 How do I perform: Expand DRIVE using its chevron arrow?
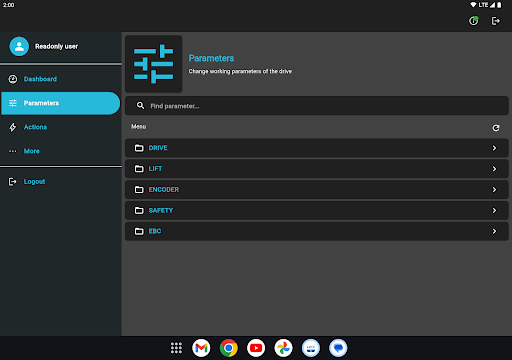tap(494, 148)
